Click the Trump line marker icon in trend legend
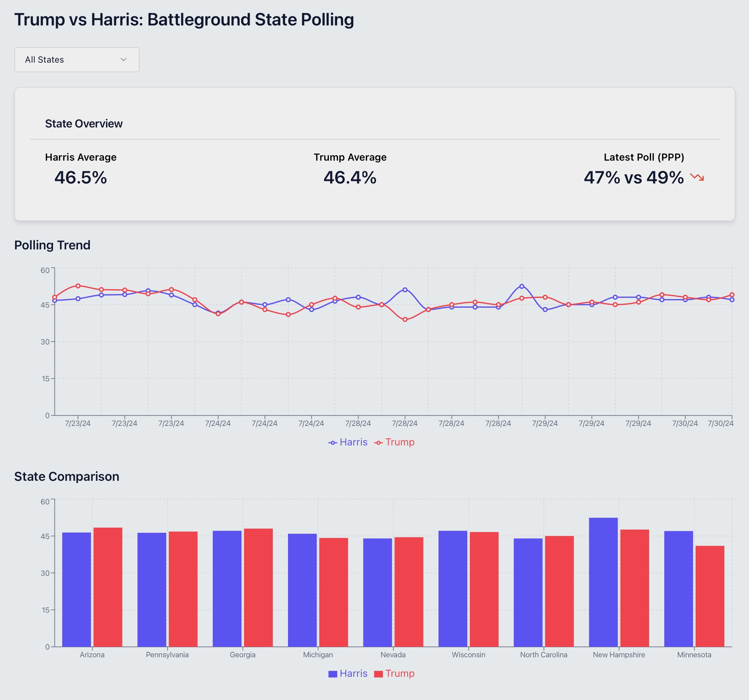749x700 pixels. point(378,443)
